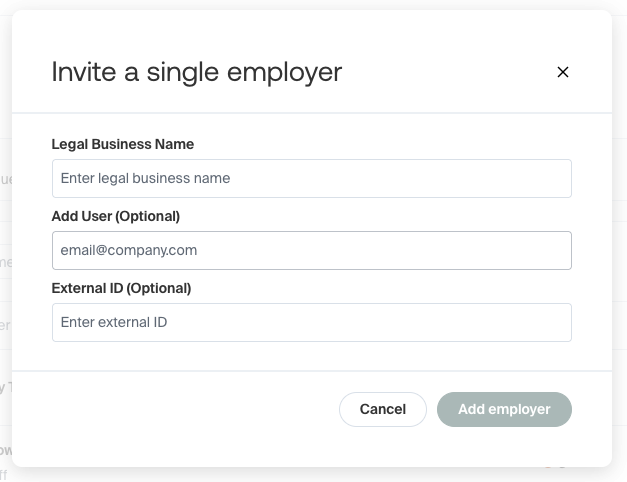This screenshot has height=482, width=627.
Task: Click the X in the dialog header
Action: (x=562, y=72)
